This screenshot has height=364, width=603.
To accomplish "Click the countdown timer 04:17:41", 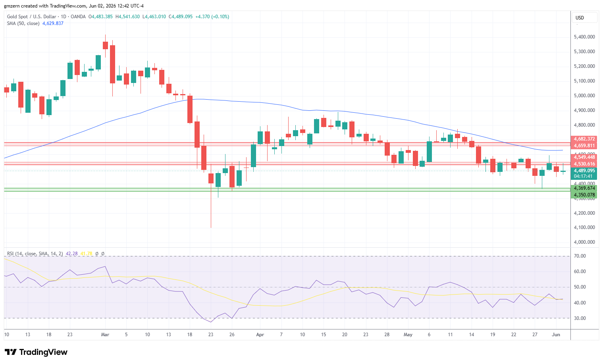I will (583, 176).
